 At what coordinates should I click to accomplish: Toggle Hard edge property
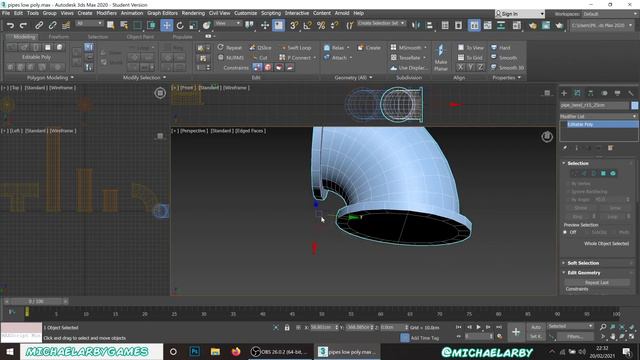(501, 48)
